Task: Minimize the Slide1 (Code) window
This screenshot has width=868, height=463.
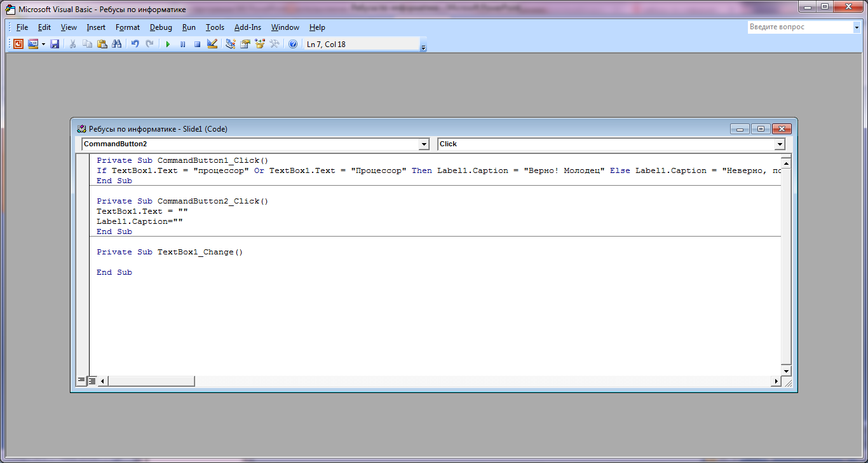Action: (740, 128)
